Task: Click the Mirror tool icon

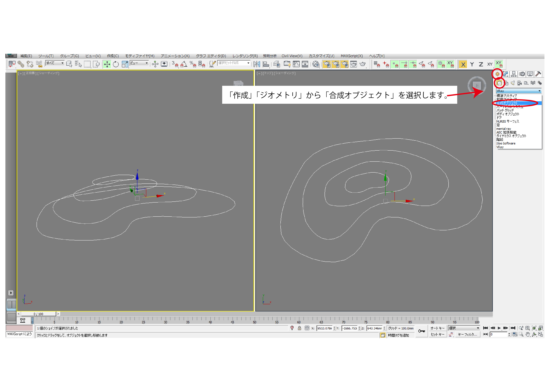Action: click(257, 64)
